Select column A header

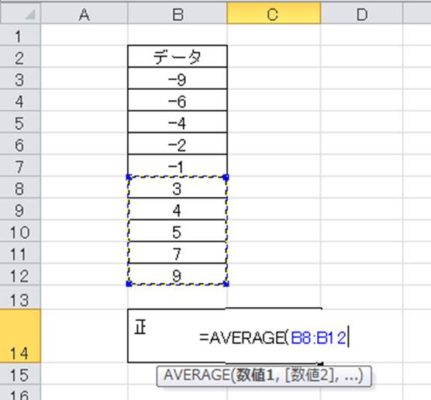click(x=84, y=14)
